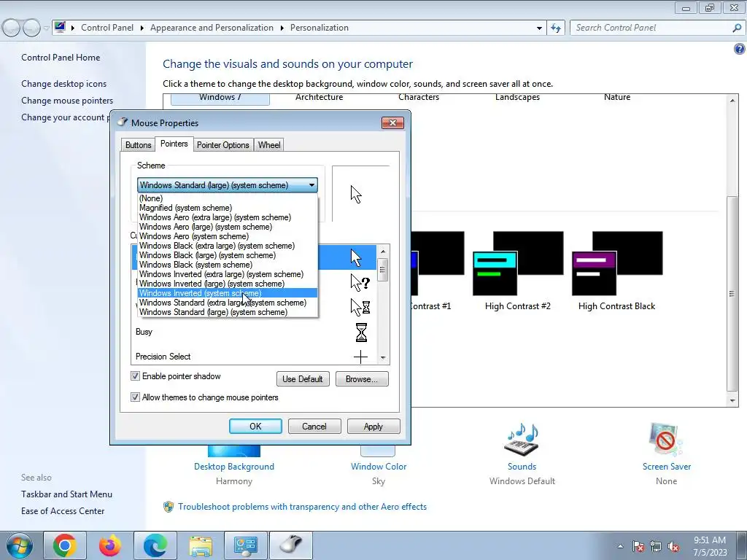Click OK in Mouse Properties

coord(255,426)
